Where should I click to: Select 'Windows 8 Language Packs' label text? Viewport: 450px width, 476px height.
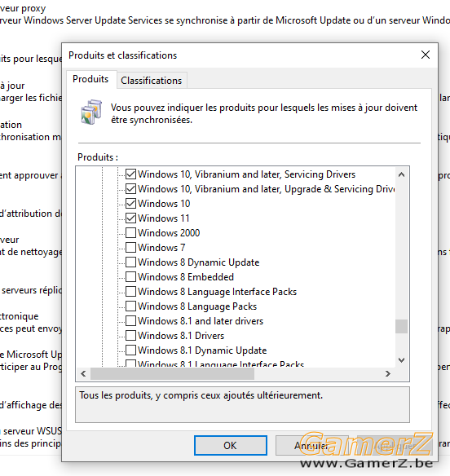coord(197,306)
